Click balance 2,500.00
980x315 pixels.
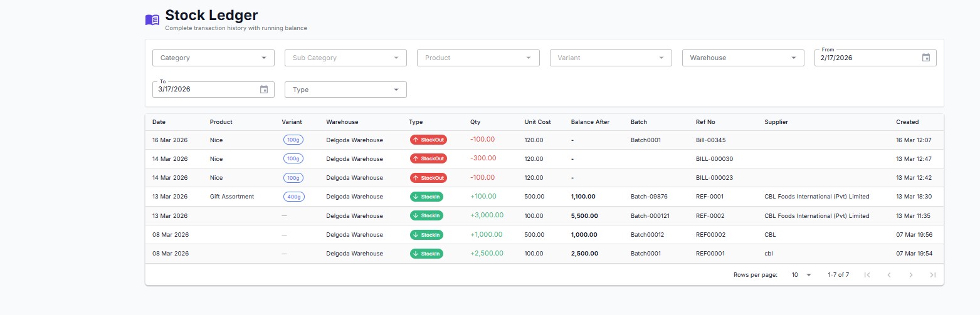tap(584, 254)
